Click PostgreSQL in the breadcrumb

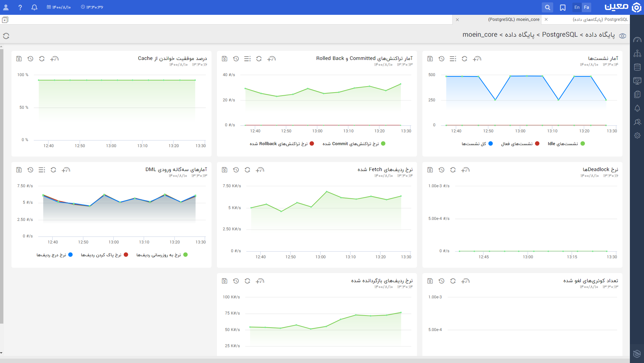tap(560, 34)
